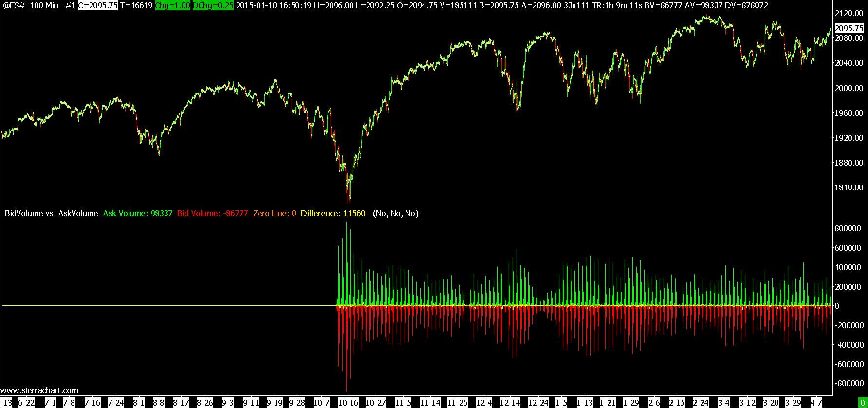Screen dimensions: 868x408
Task: Click the 1880.00 price scale label
Action: [849, 163]
